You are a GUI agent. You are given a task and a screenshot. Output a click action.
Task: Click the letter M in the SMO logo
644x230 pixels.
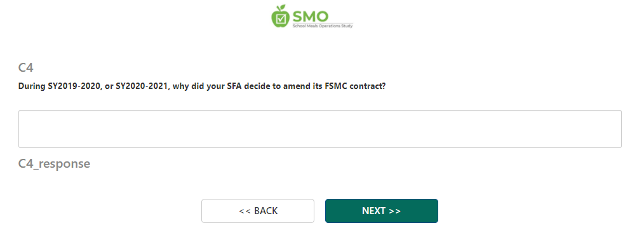click(309, 17)
